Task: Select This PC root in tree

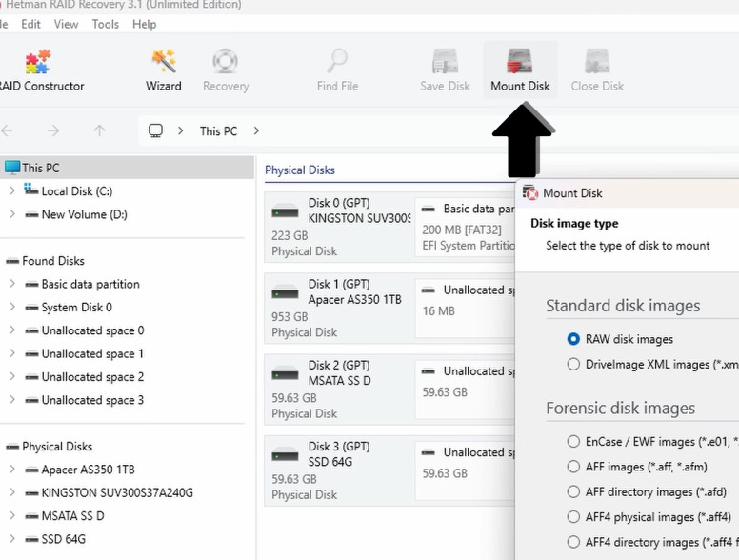Action: [127, 168]
